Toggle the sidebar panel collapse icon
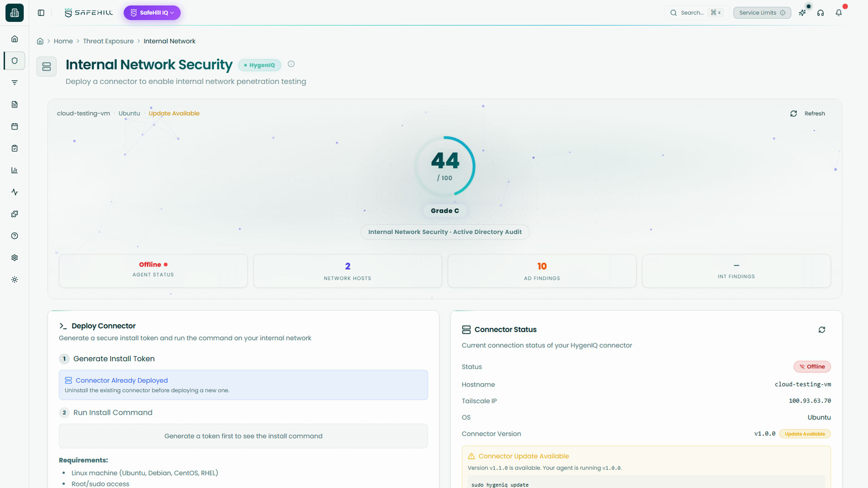The width and height of the screenshot is (868, 488). (x=41, y=13)
